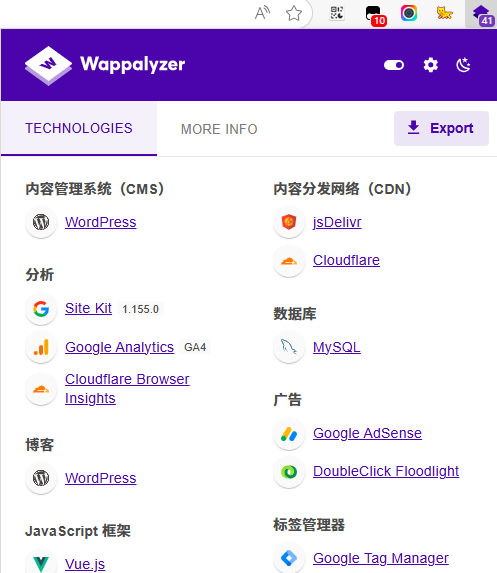Screen dimensions: 497x573
Task: Open the yellow cat extension icon
Action: [x=444, y=13]
